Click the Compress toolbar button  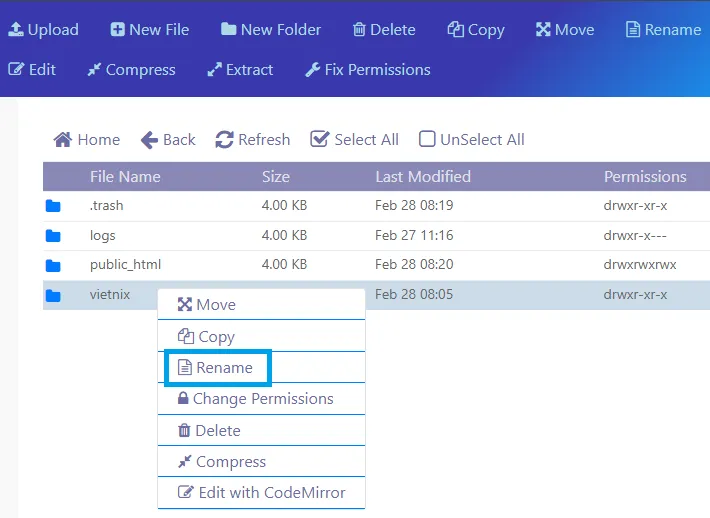131,70
